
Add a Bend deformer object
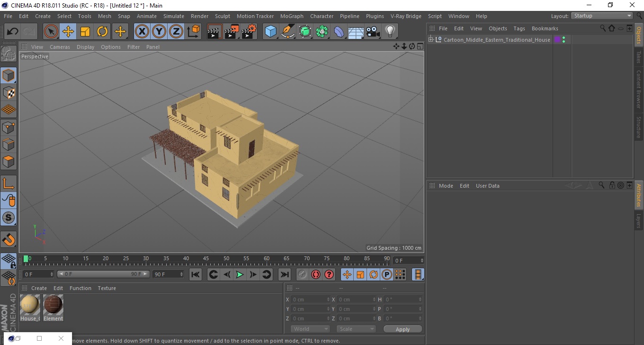(x=339, y=32)
